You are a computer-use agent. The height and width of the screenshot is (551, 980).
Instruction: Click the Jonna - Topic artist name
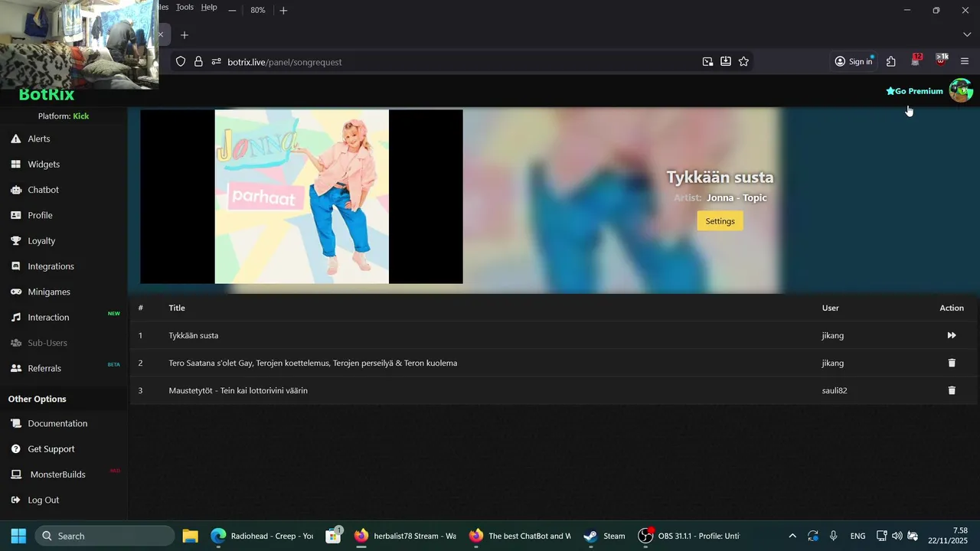click(737, 197)
